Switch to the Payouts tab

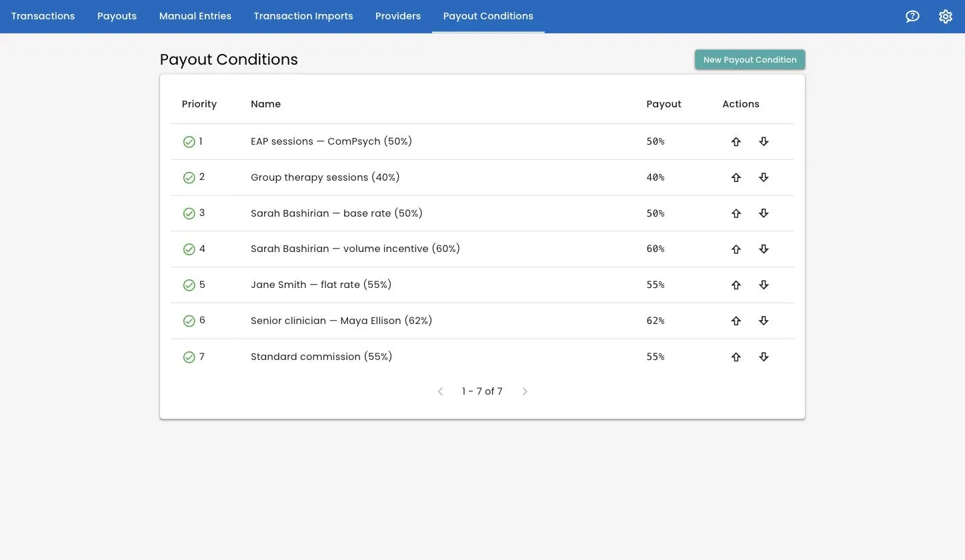(x=117, y=16)
